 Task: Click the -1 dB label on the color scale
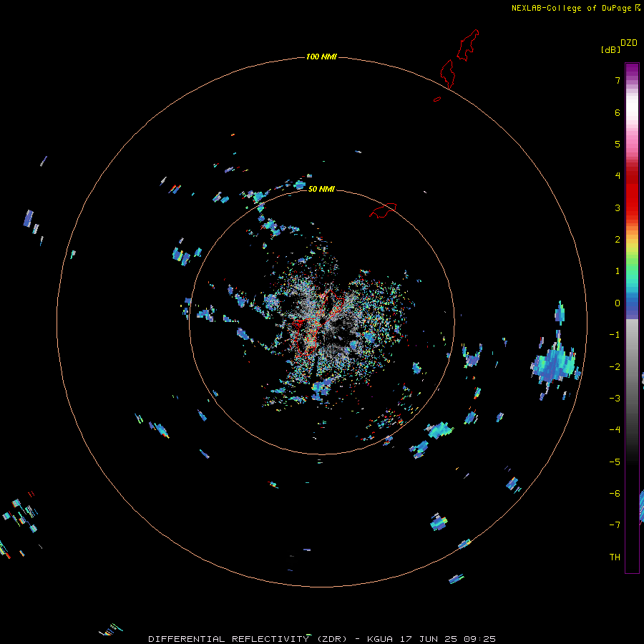[x=615, y=335]
